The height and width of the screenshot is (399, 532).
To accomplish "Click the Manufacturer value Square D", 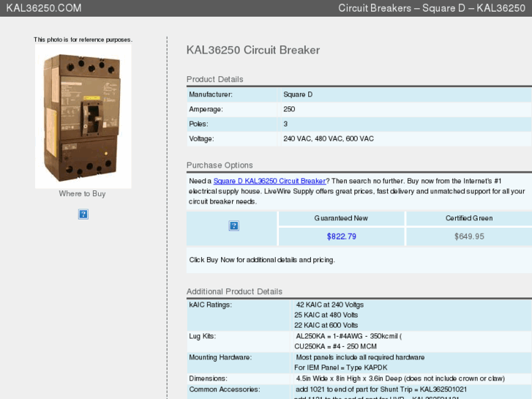I will pyautogui.click(x=298, y=94).
